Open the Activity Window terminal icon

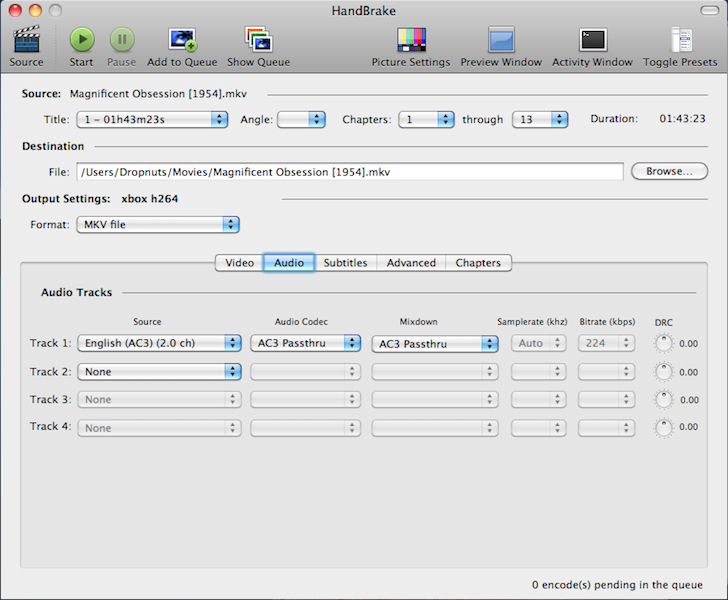pos(593,39)
